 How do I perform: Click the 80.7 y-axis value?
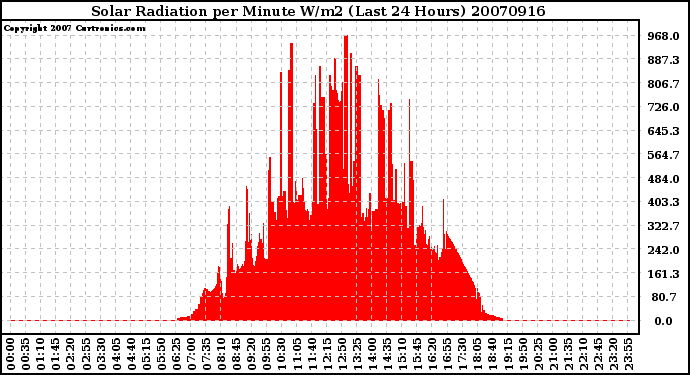[664, 298]
